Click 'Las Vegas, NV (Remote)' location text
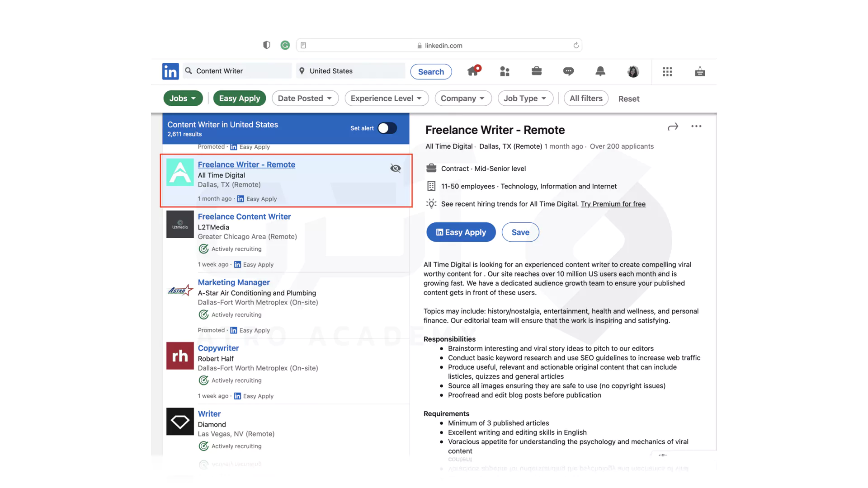868x488 pixels. (236, 434)
